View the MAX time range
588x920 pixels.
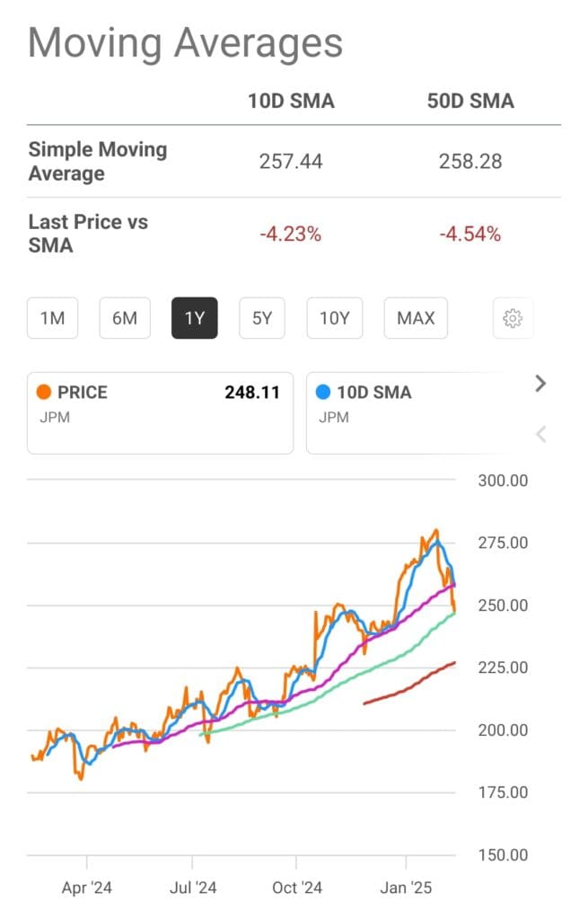(x=415, y=317)
